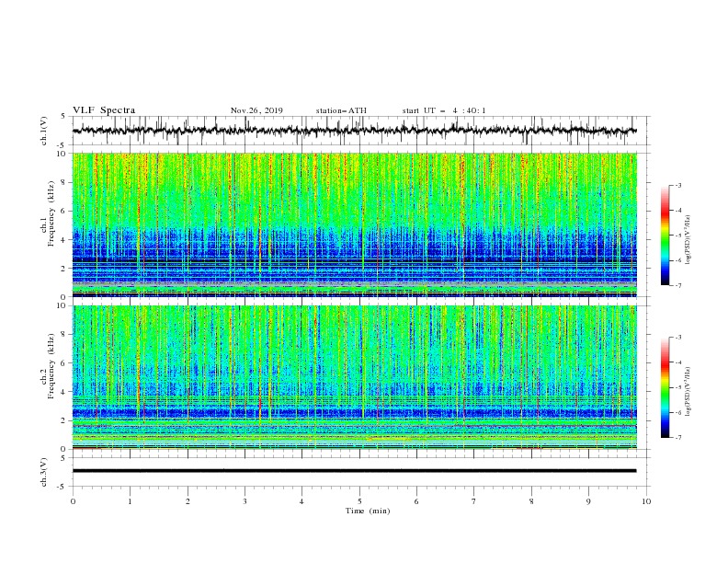The height and width of the screenshot is (563, 728).
Task: Select the ch.2 "Frequency (kHz)" axis label
Action: pos(51,366)
